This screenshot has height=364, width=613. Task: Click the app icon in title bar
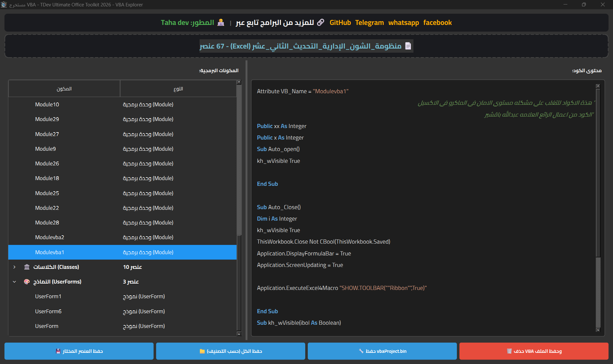pos(4,4)
